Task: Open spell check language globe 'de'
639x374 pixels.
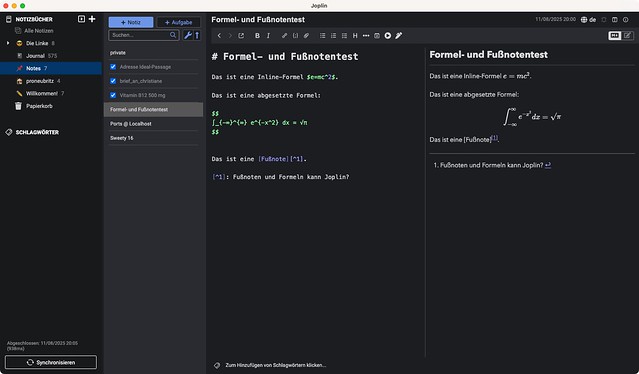Action: [x=588, y=20]
